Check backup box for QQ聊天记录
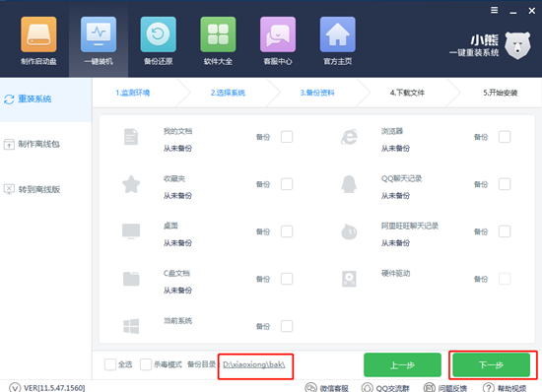 (x=505, y=184)
